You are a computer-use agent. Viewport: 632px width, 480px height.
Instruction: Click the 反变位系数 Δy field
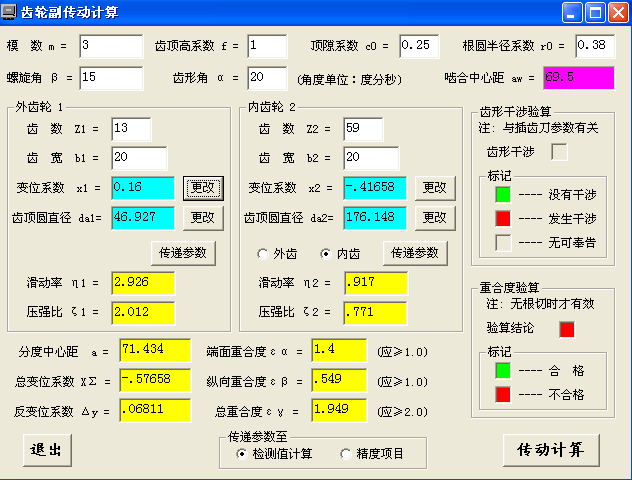pyautogui.click(x=155, y=410)
